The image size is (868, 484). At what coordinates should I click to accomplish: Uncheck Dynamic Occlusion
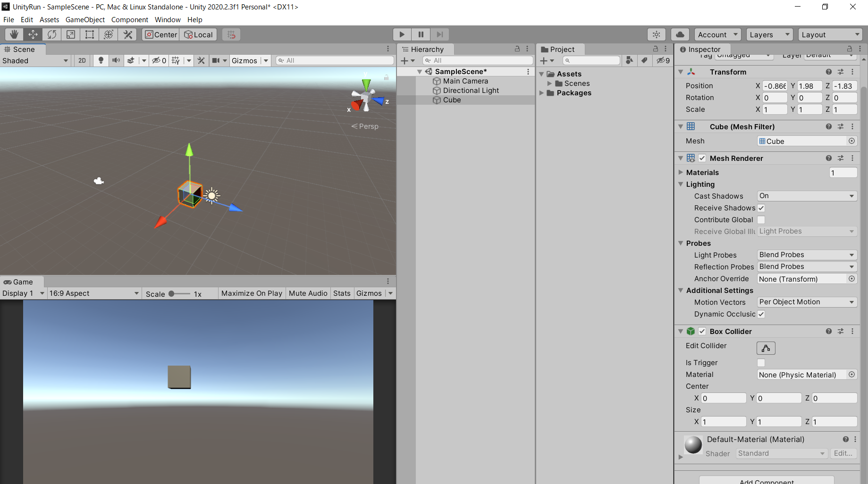coord(761,314)
